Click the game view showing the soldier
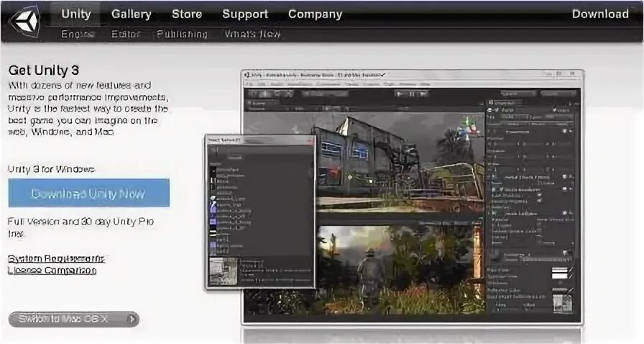The height and width of the screenshot is (344, 644). pos(400,271)
